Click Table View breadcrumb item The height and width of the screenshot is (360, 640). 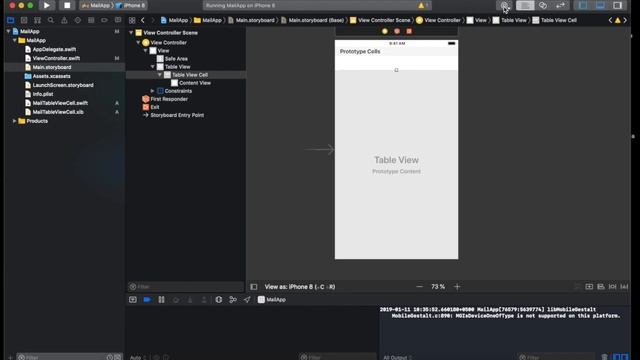(x=513, y=20)
